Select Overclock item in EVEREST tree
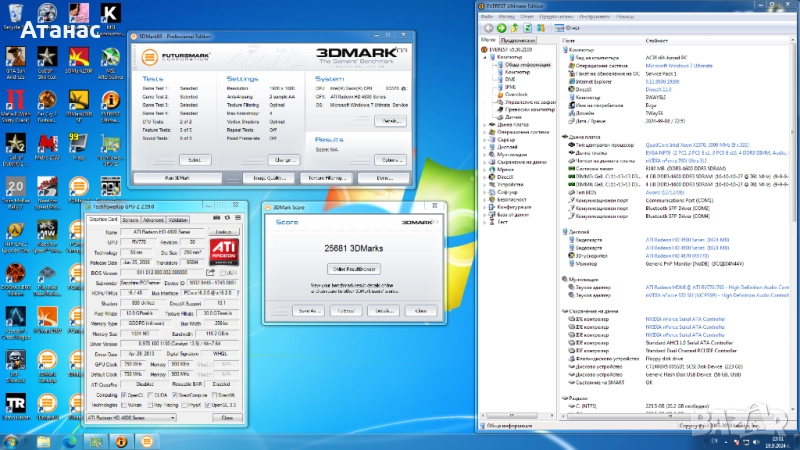 (515, 95)
